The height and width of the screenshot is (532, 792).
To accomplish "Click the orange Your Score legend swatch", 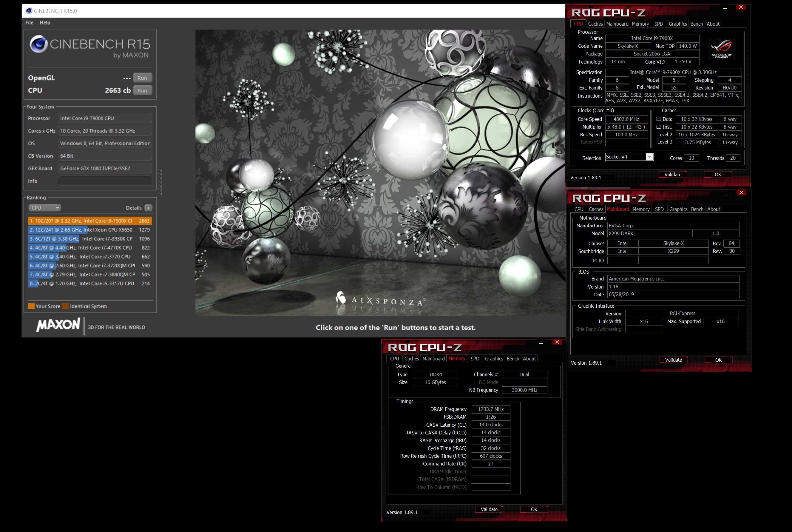I will tap(31, 306).
